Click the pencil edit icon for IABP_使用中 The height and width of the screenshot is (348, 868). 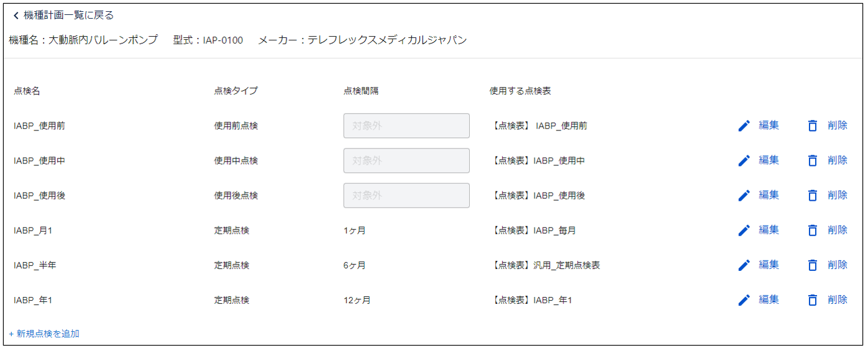coord(744,160)
